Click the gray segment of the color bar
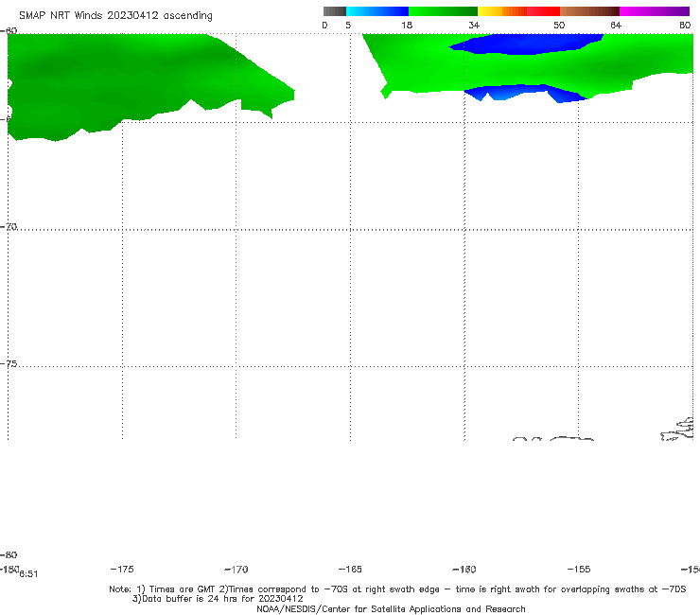The image size is (700, 615). coord(335,11)
